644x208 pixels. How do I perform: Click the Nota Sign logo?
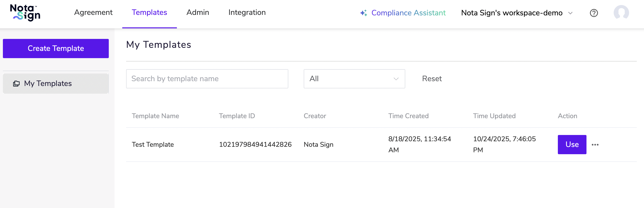click(25, 12)
